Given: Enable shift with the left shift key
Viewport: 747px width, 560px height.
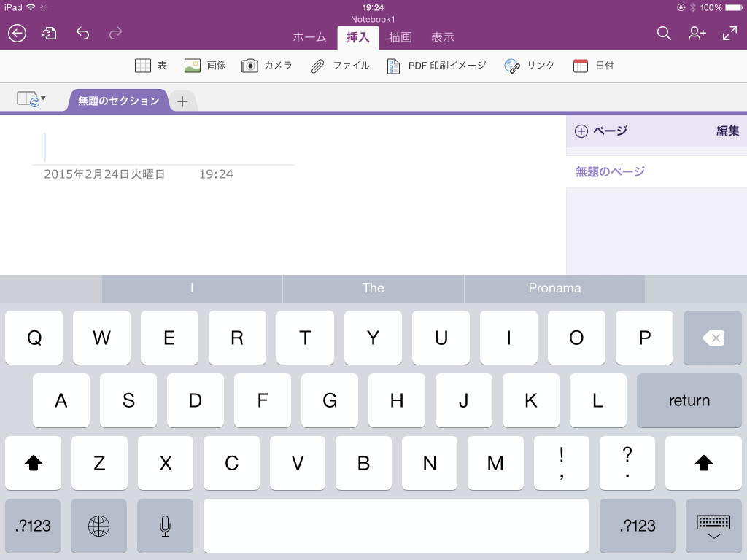Looking at the screenshot, I should coord(33,463).
